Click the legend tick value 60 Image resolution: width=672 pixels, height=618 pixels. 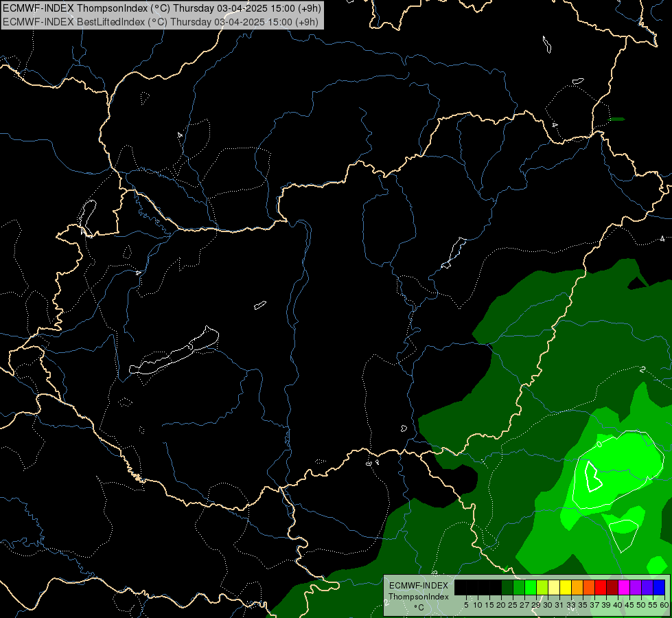(664, 605)
